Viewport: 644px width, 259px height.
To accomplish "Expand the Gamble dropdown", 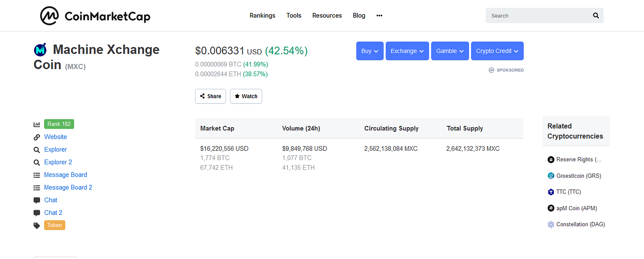I will 450,51.
